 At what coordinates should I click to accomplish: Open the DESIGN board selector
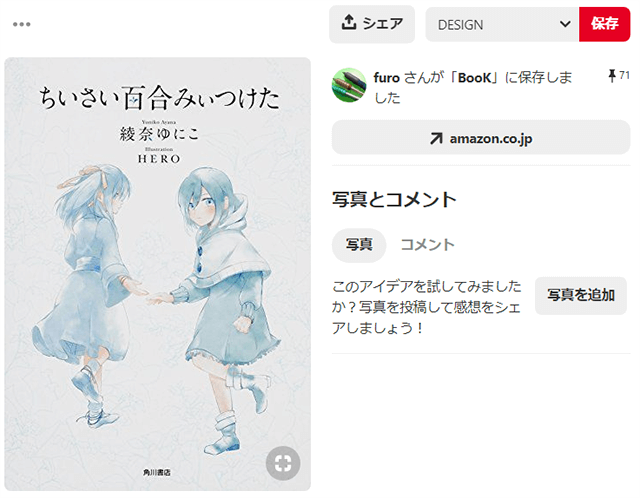pos(502,24)
